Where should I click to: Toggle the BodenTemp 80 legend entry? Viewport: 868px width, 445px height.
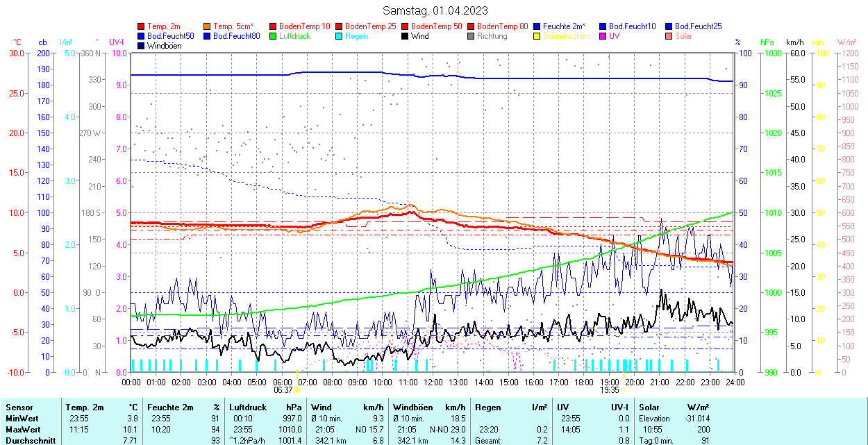pos(501,26)
